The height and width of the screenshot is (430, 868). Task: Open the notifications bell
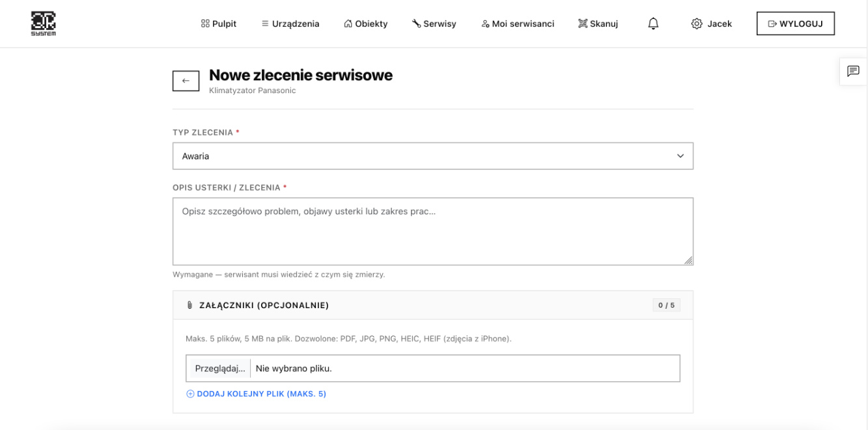(x=653, y=23)
